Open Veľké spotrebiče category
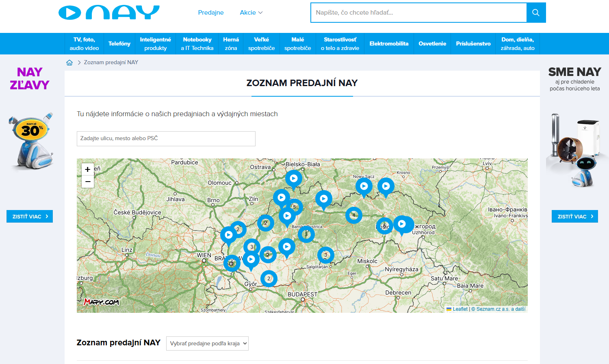Screen dimensions: 609x364 (x=261, y=43)
